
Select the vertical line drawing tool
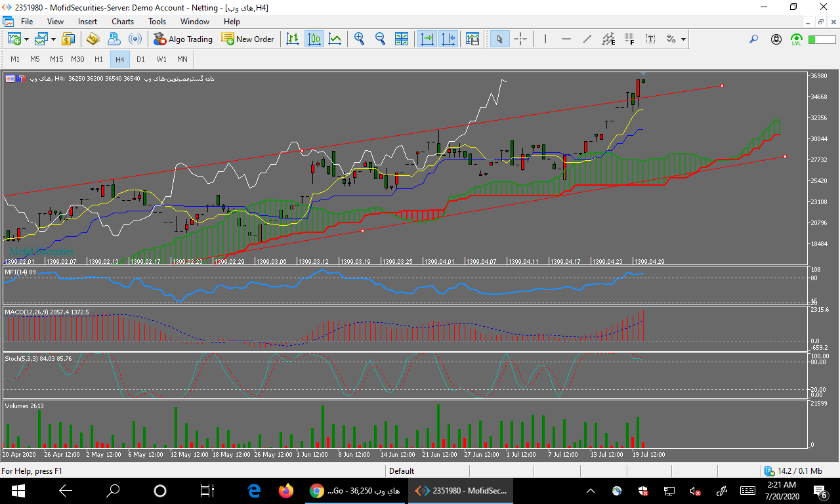tap(545, 39)
